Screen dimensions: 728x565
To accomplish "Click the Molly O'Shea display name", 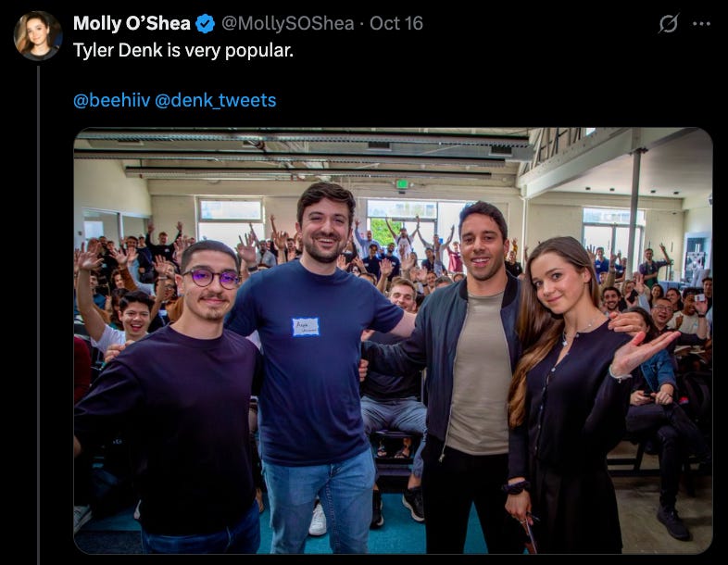I will 132,23.
